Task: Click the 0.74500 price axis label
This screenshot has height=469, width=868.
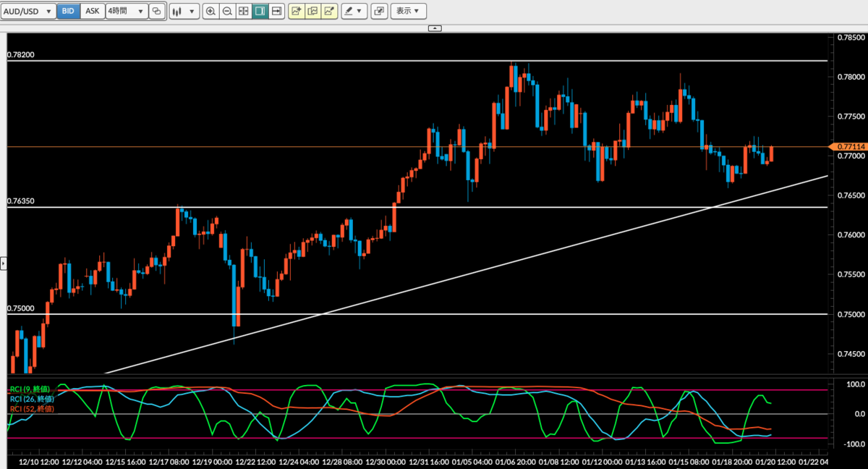Action: coord(850,354)
